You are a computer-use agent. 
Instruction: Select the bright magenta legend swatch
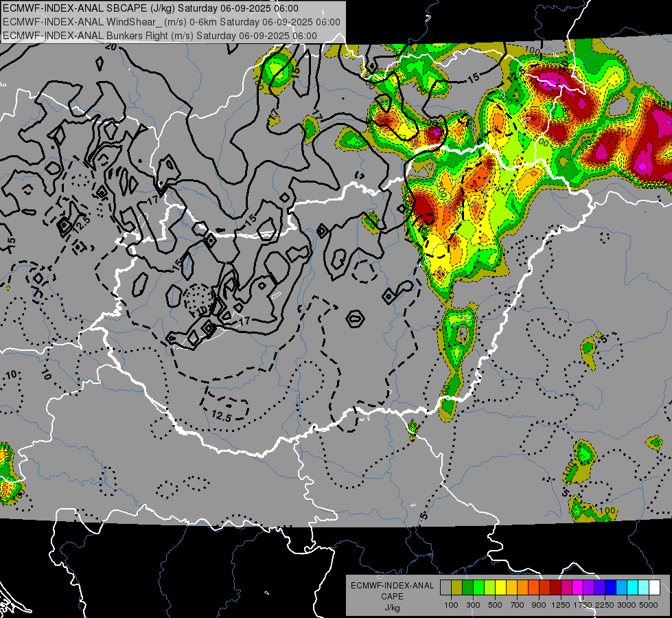tap(578, 587)
